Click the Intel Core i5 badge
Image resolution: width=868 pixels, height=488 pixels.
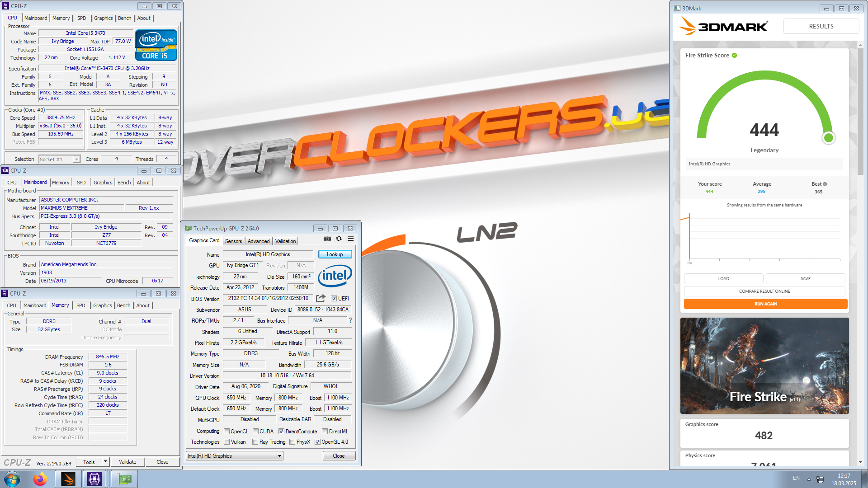(x=156, y=45)
